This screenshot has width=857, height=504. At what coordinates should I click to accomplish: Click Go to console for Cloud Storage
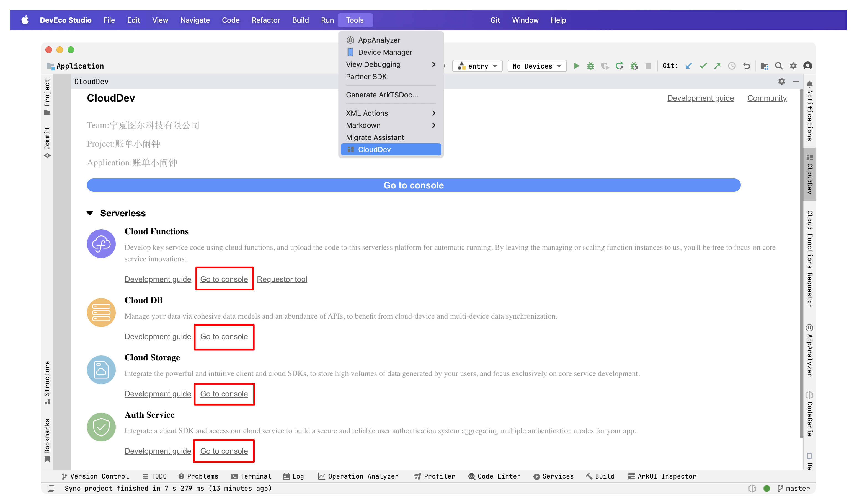pyautogui.click(x=224, y=394)
